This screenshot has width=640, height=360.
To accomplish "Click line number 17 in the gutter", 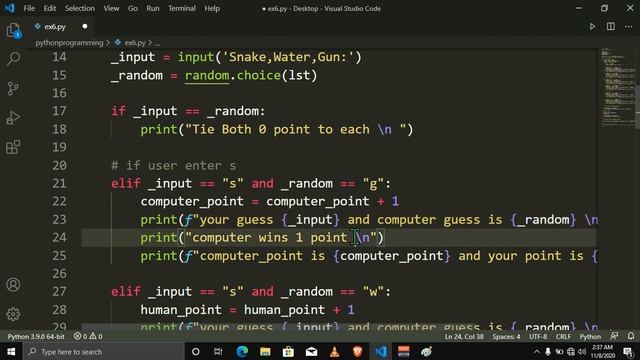I will coord(59,111).
